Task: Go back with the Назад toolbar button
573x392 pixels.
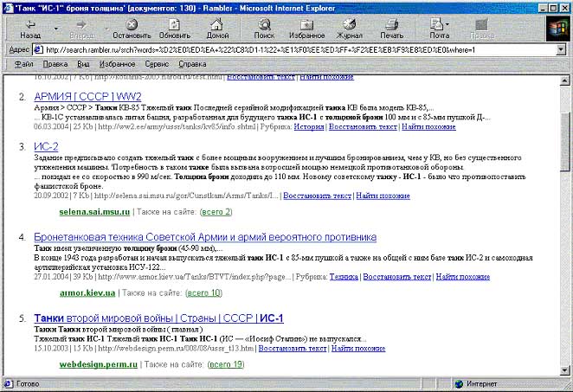Action: (x=30, y=29)
